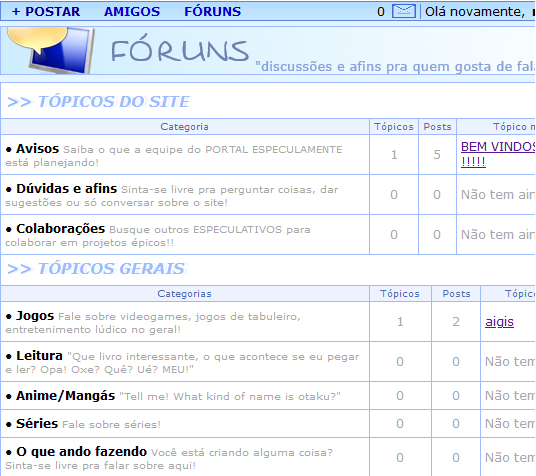Open the aigis topic link

pos(499,322)
